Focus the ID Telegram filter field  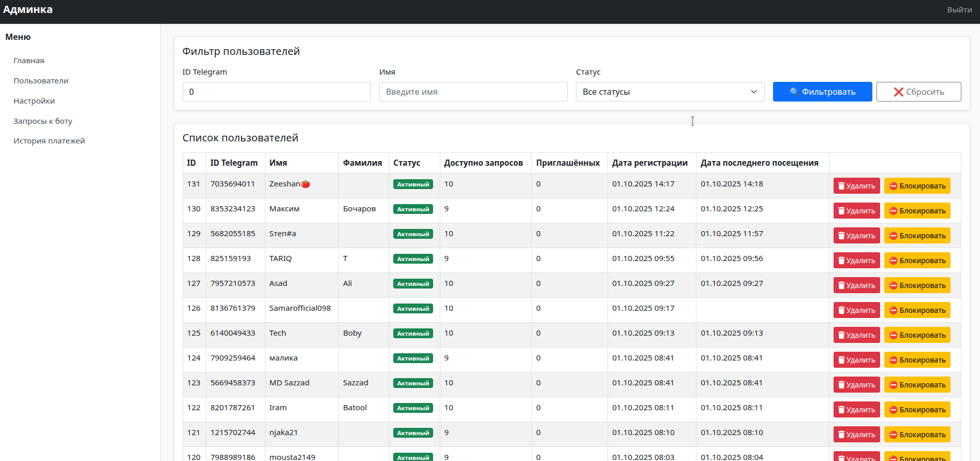pos(276,92)
